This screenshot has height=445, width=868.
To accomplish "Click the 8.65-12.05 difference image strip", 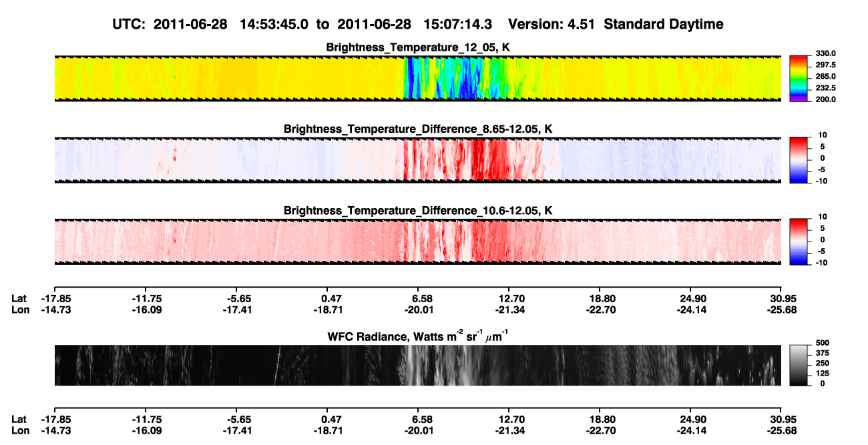I will coord(417,160).
